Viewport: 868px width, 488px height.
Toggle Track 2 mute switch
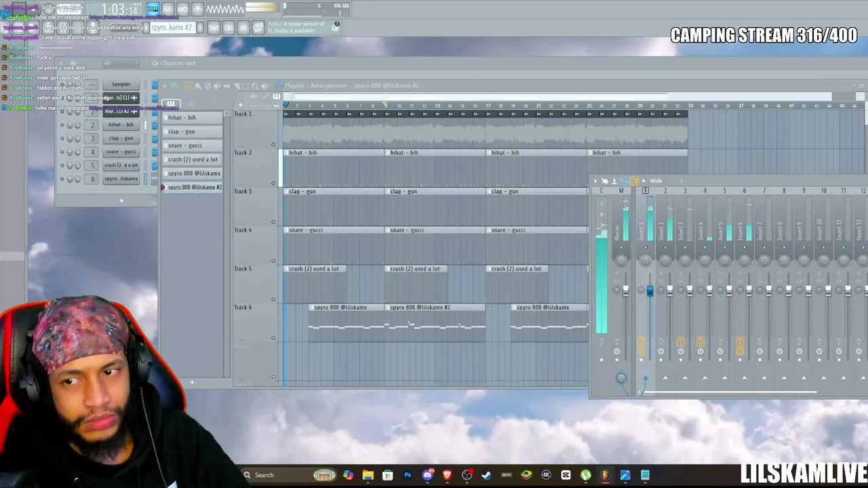tap(273, 183)
